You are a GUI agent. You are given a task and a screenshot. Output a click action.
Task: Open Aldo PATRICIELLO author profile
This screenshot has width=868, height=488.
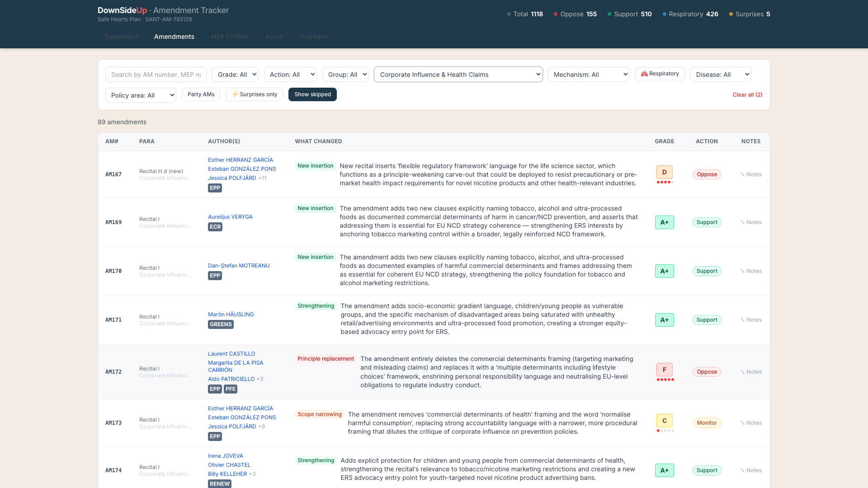(231, 379)
